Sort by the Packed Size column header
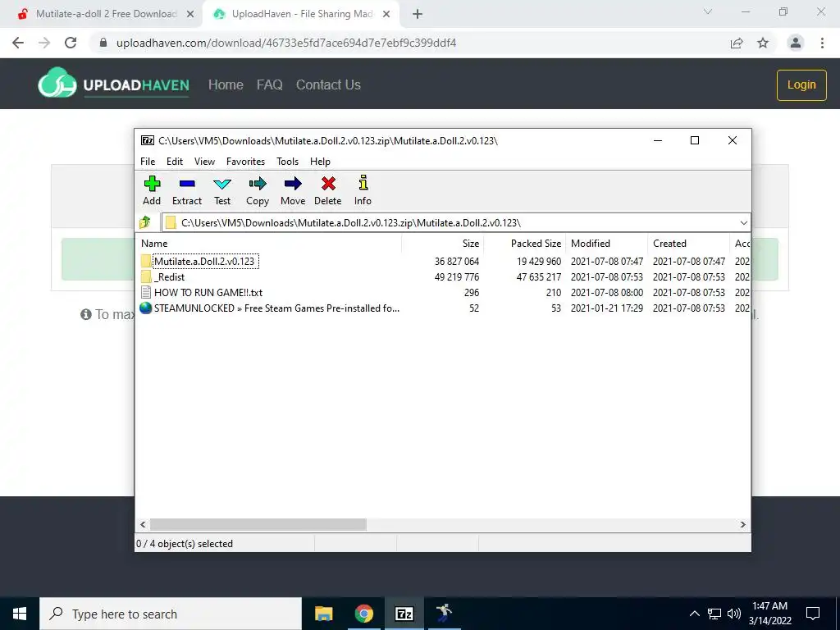Screen dimensions: 840x630 (x=524, y=243)
